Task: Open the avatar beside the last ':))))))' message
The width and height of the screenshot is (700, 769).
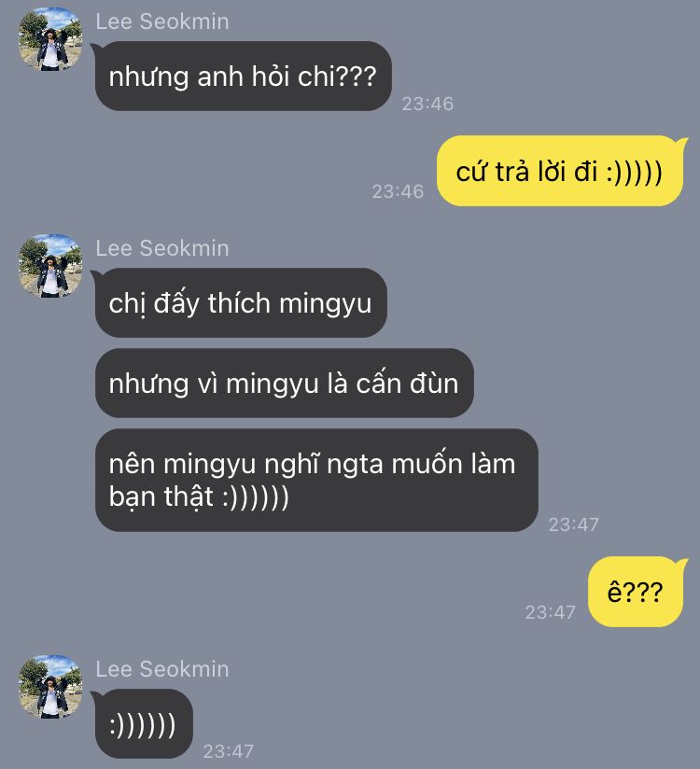Action: click(50, 687)
